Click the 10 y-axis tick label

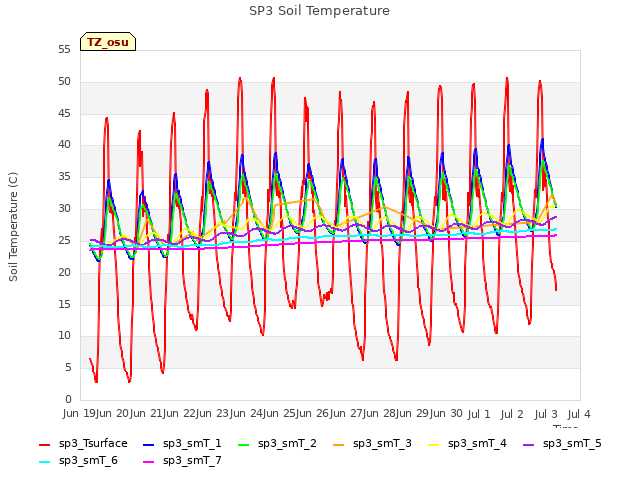click(64, 336)
